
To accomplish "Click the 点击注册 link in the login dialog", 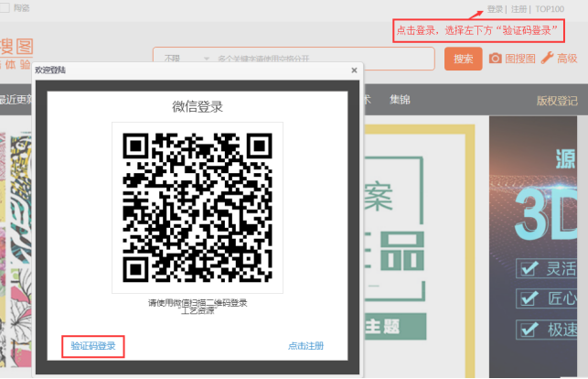I will tap(305, 346).
